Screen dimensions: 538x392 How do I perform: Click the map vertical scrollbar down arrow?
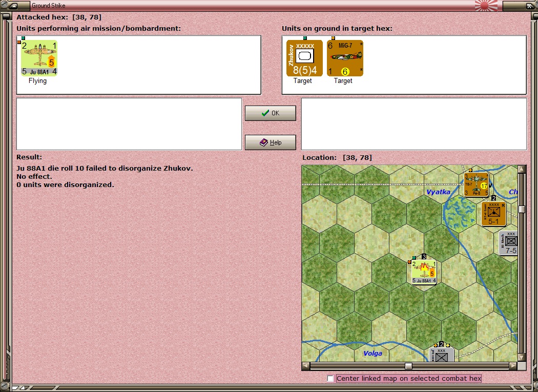[x=522, y=357]
